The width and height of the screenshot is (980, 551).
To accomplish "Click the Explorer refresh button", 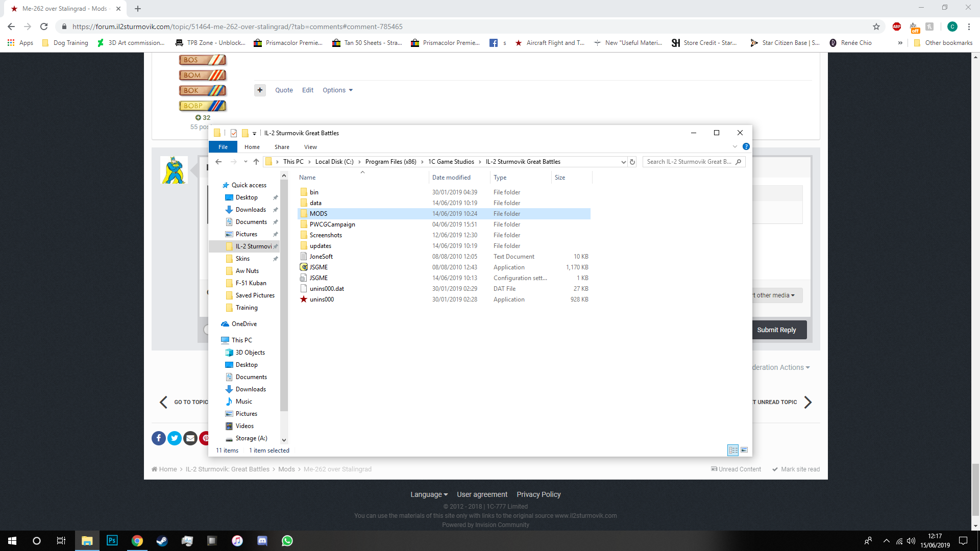I will (632, 162).
